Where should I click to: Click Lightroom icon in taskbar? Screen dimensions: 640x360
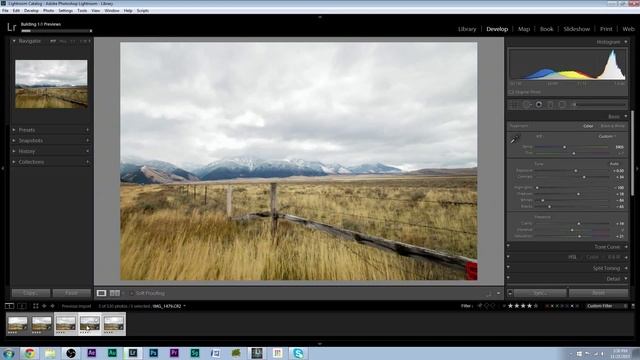[x=133, y=353]
